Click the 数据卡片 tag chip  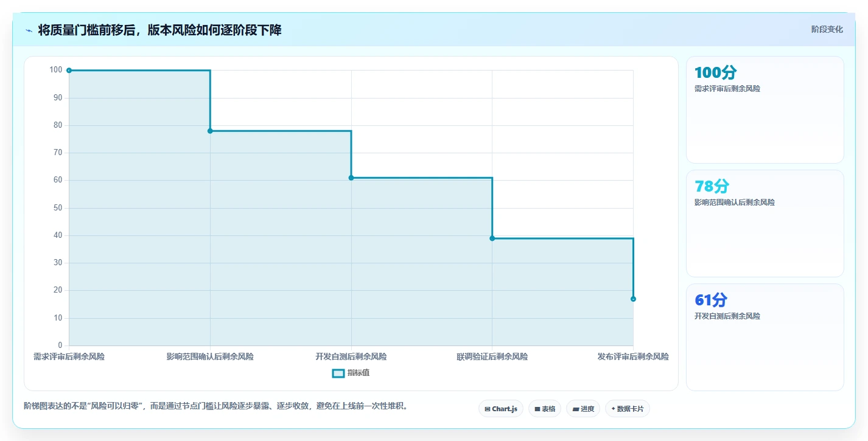click(x=628, y=409)
